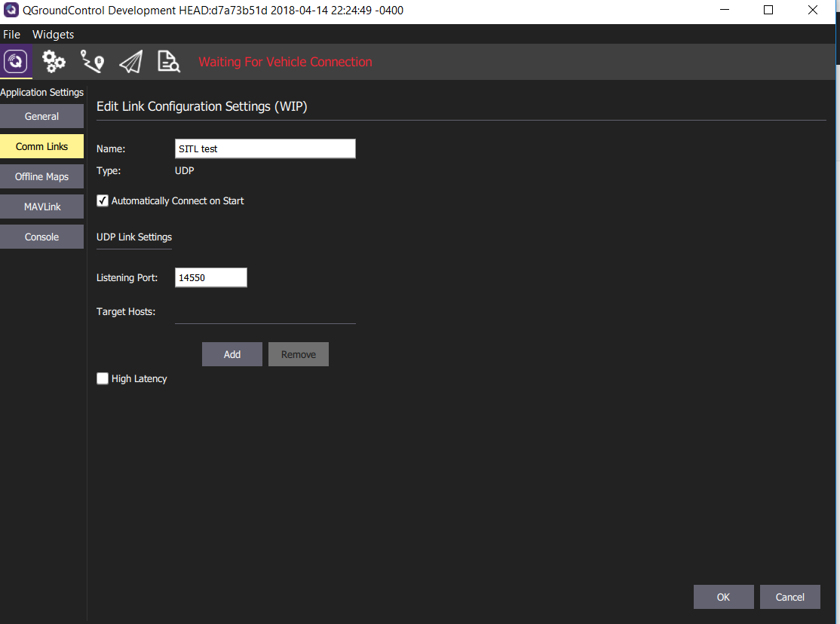Select the Comm Links section
Image resolution: width=840 pixels, height=624 pixels.
[41, 146]
